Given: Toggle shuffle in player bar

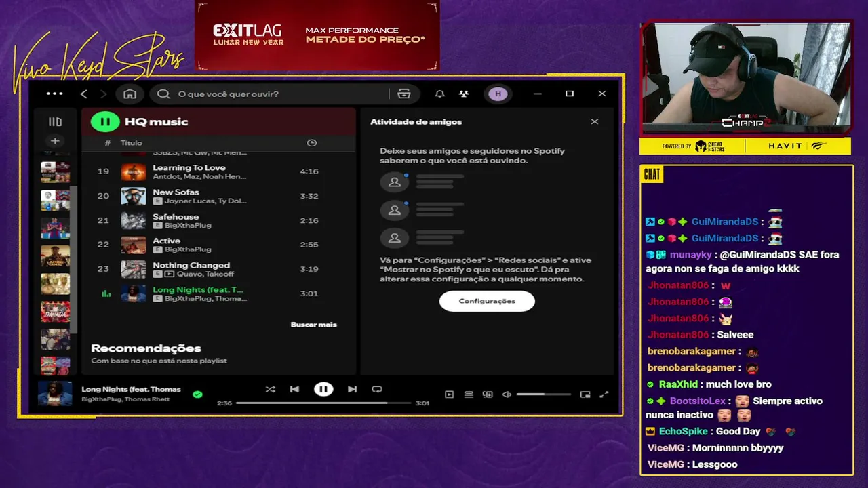Looking at the screenshot, I should (270, 389).
